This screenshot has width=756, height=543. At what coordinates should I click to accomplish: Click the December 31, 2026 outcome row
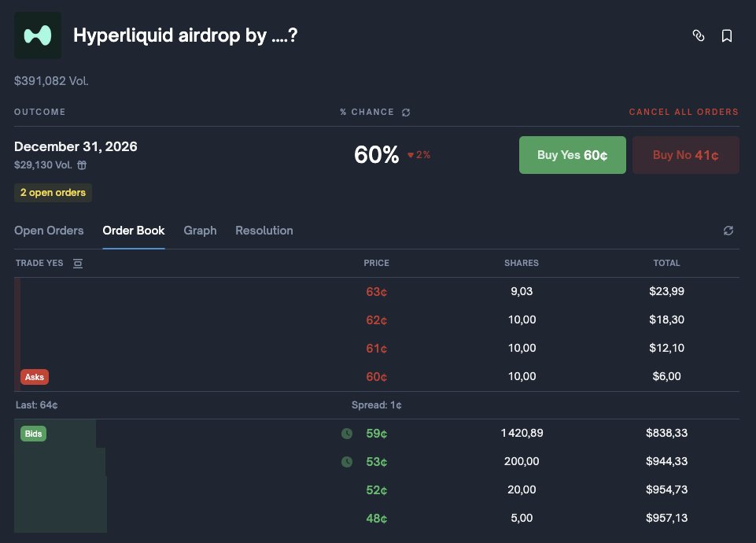click(377, 155)
